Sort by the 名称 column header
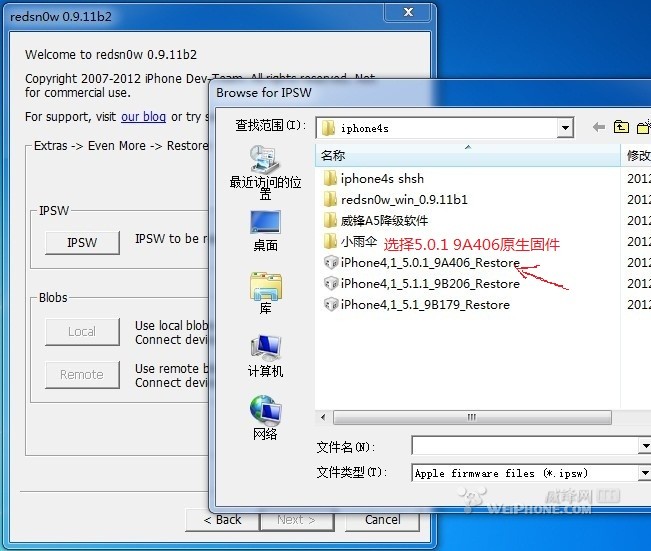The width and height of the screenshot is (651, 551). click(x=467, y=155)
